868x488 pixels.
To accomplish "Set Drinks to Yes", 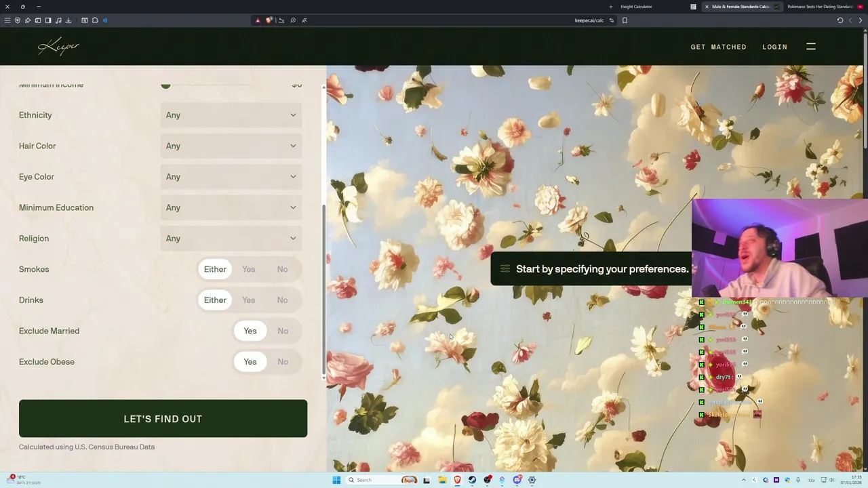I will tap(249, 300).
